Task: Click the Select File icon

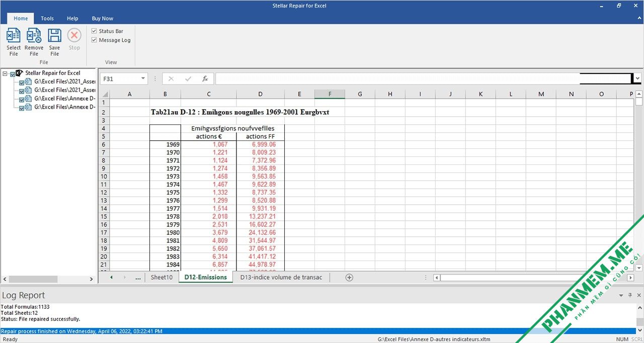Action: (x=14, y=36)
